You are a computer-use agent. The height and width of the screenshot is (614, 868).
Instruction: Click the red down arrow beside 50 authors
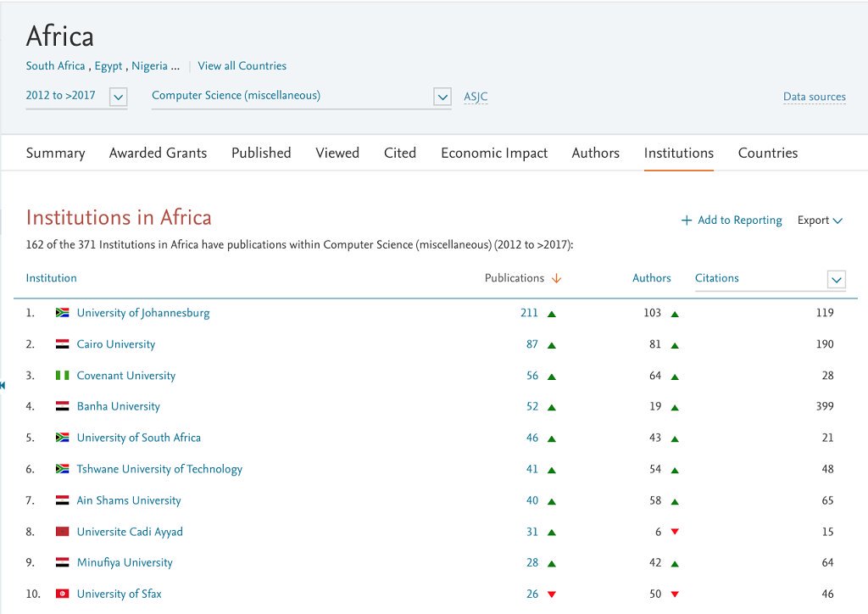click(675, 594)
